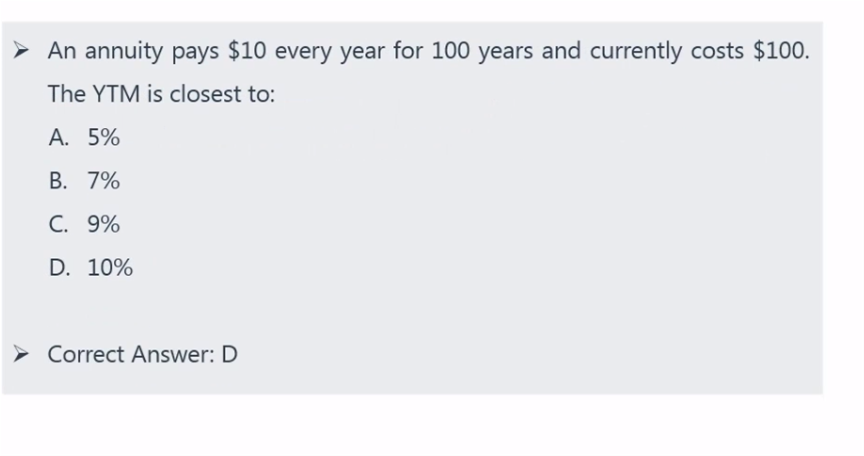Select answer option A. 5%
This screenshot has height=456, width=864.
(84, 137)
